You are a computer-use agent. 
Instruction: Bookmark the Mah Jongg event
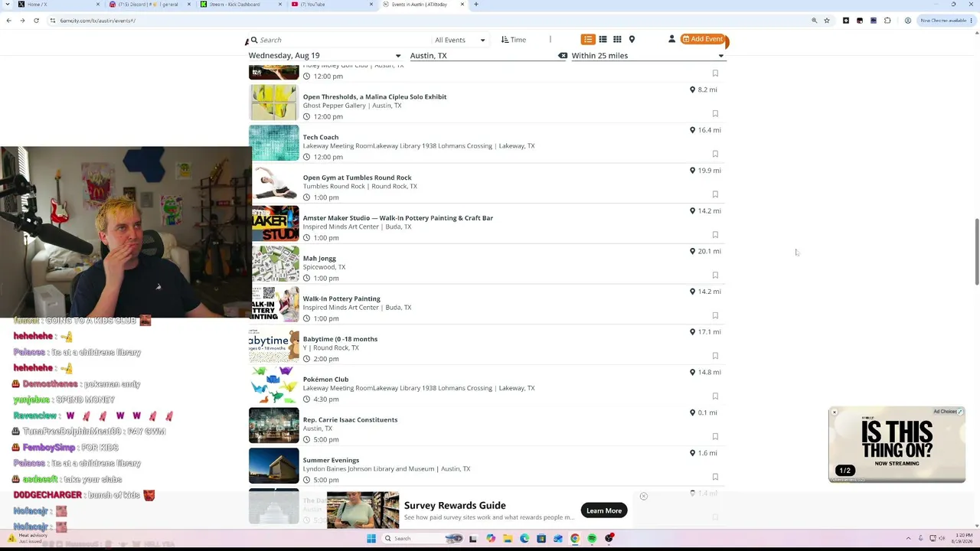[x=715, y=275]
